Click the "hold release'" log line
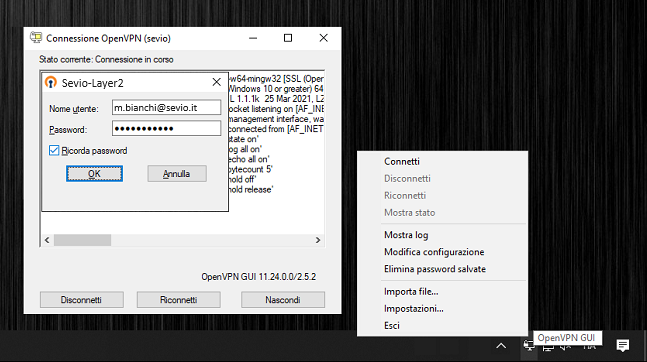The height and width of the screenshot is (362, 647). tap(251, 189)
